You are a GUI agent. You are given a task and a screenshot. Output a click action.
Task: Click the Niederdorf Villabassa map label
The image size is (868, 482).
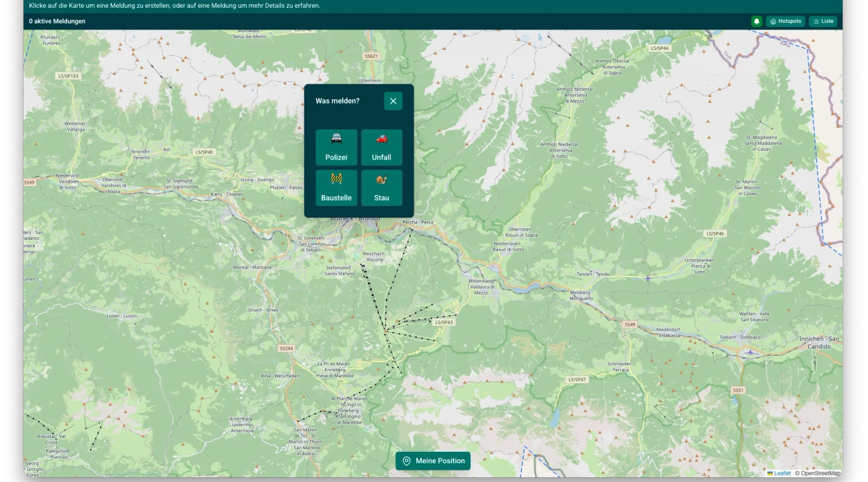(x=668, y=333)
